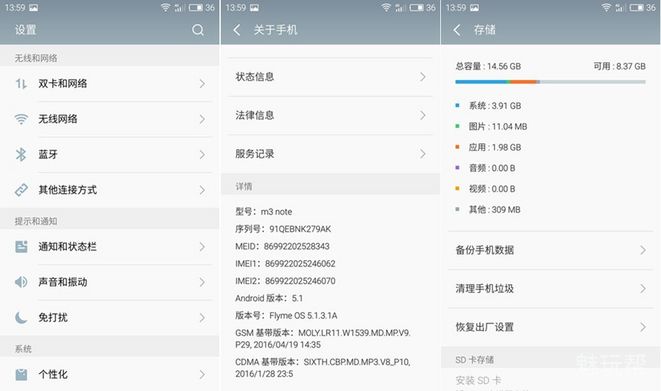Tap the Bluetooth icon beside 蓝牙

pyautogui.click(x=21, y=155)
